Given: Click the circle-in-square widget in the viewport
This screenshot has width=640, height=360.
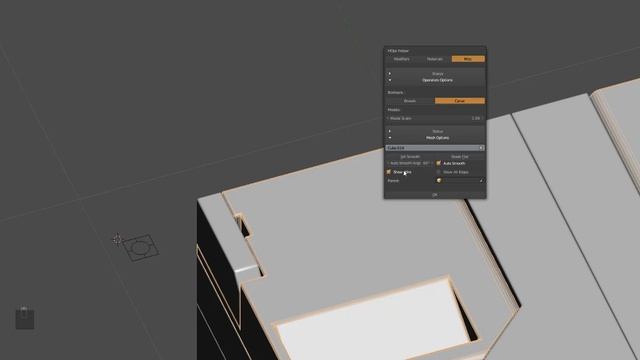Looking at the screenshot, I should click(x=140, y=248).
